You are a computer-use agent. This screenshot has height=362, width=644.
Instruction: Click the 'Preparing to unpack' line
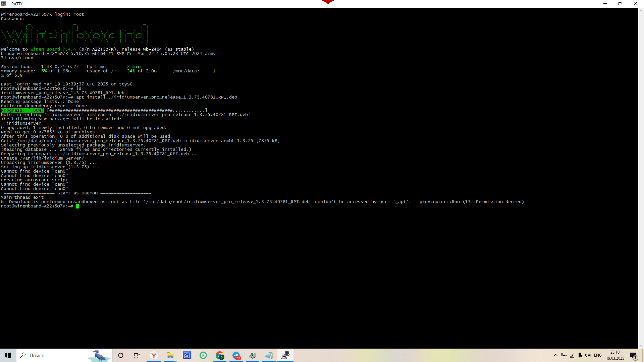click(100, 154)
